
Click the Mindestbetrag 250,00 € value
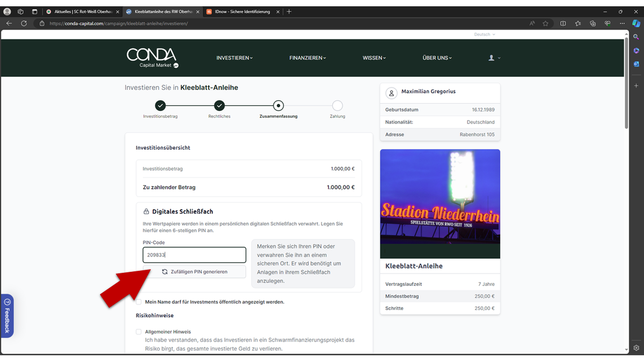point(485,296)
